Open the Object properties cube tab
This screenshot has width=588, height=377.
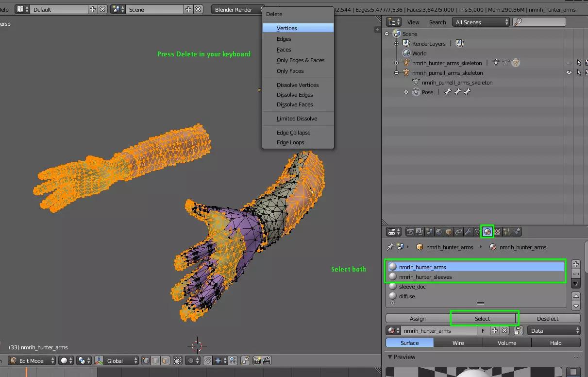[449, 232]
